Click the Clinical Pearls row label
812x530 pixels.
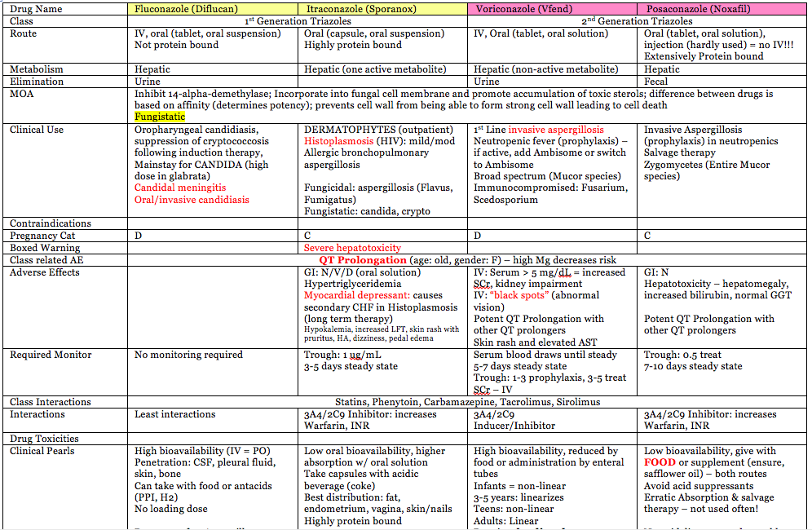tap(42, 451)
